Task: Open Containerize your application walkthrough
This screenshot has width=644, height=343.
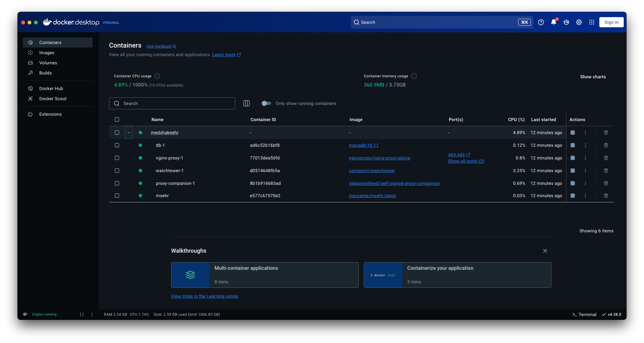Action: pos(458,275)
